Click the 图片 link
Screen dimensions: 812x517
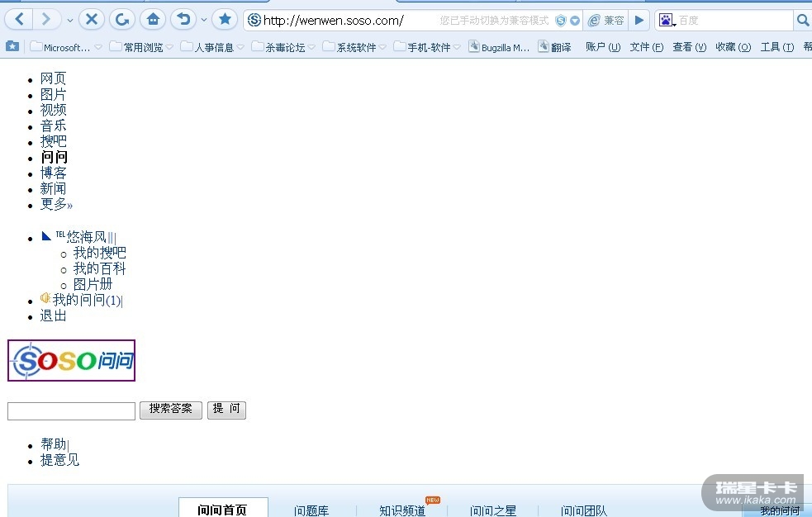coord(53,95)
